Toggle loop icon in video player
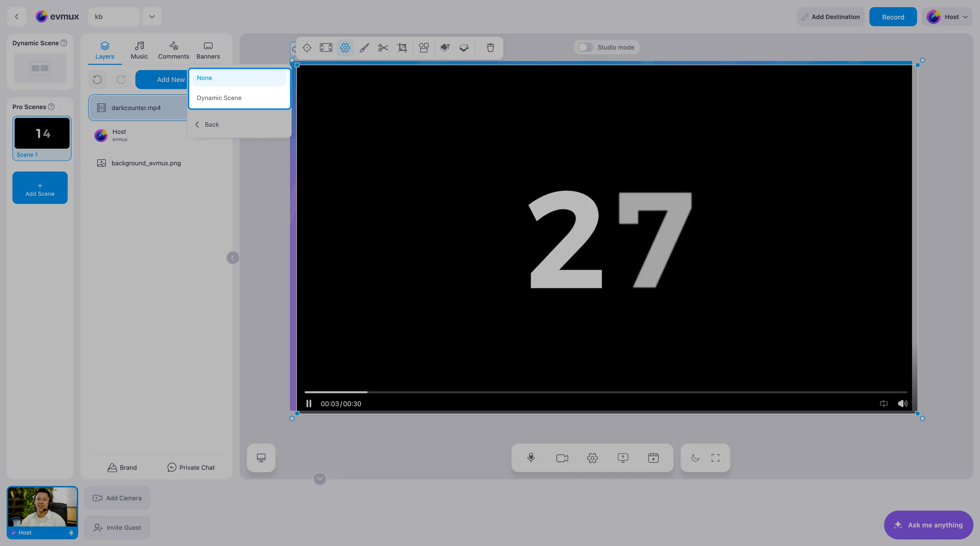 (x=884, y=403)
